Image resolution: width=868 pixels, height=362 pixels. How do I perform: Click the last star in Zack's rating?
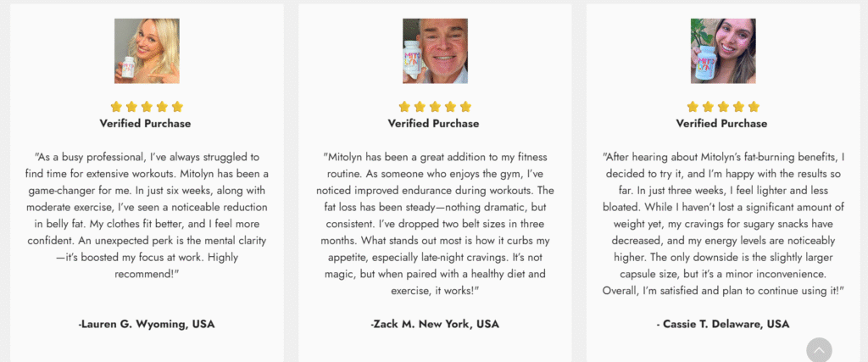[x=465, y=107]
